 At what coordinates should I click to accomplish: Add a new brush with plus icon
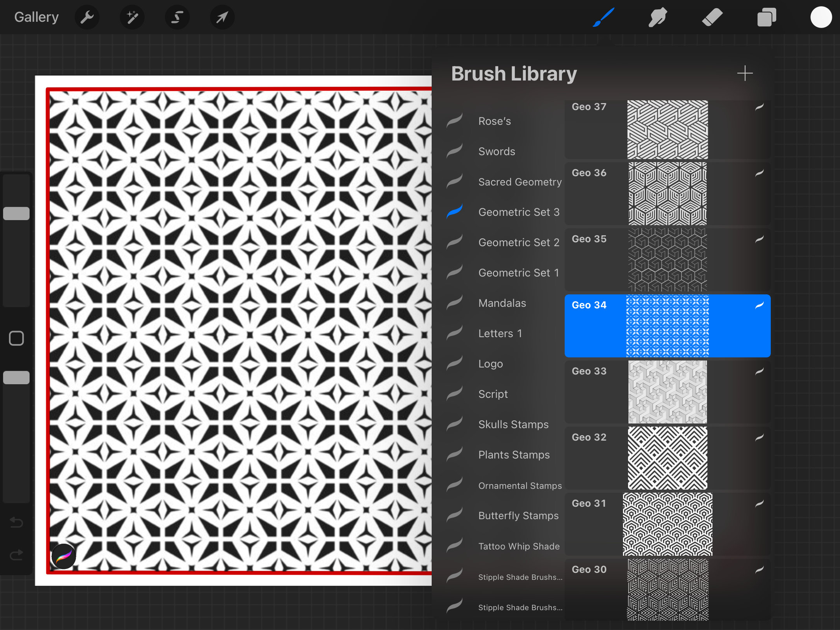coord(745,73)
